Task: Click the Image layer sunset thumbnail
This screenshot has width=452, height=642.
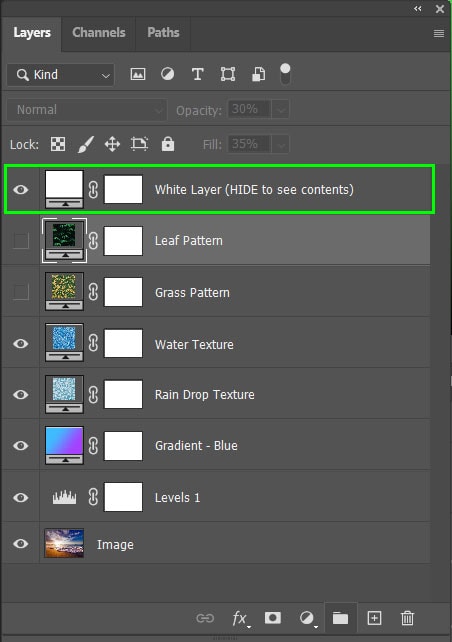Action: tap(64, 543)
